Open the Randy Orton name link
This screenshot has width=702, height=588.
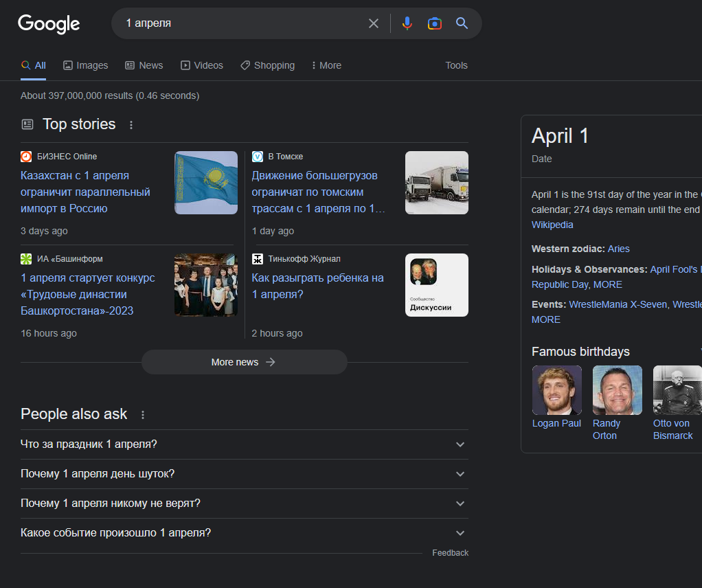pos(607,429)
